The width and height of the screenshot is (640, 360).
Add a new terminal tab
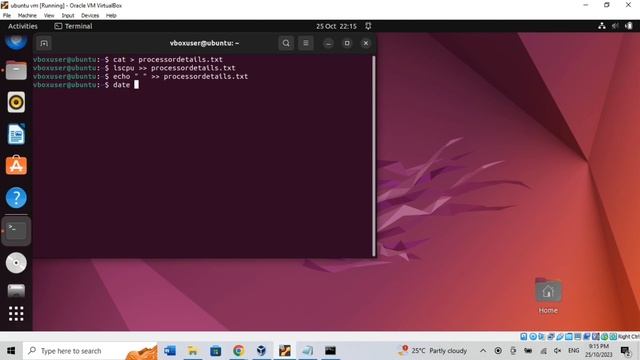[x=44, y=43]
